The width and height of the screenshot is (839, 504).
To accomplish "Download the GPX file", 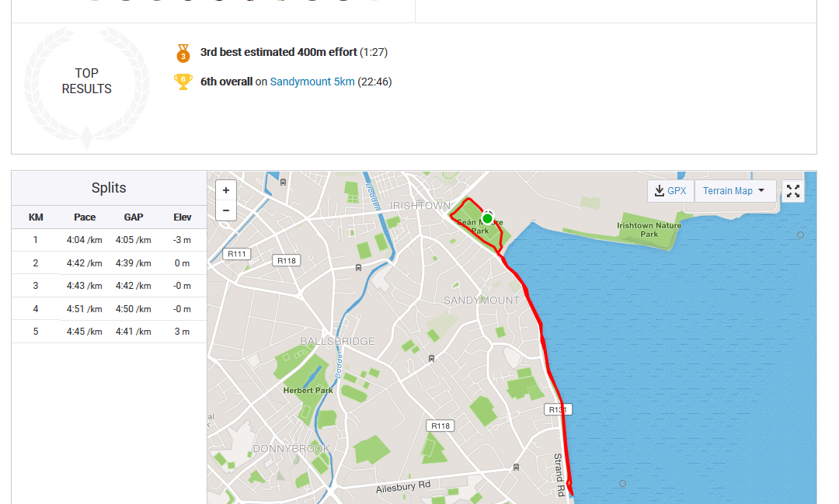I will (x=670, y=191).
